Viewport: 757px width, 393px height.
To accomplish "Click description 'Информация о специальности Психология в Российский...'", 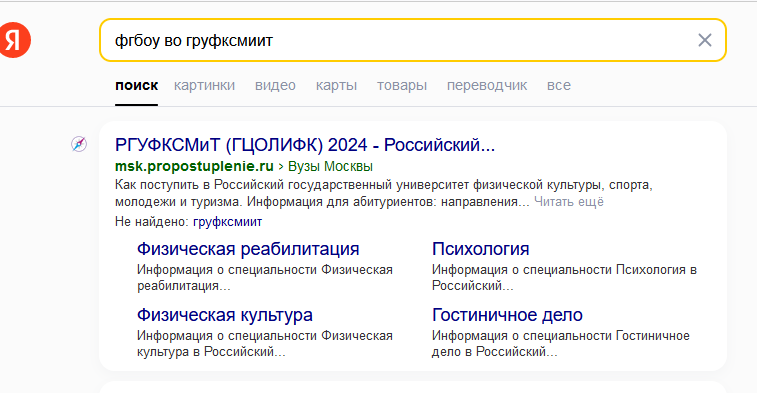I will point(564,278).
